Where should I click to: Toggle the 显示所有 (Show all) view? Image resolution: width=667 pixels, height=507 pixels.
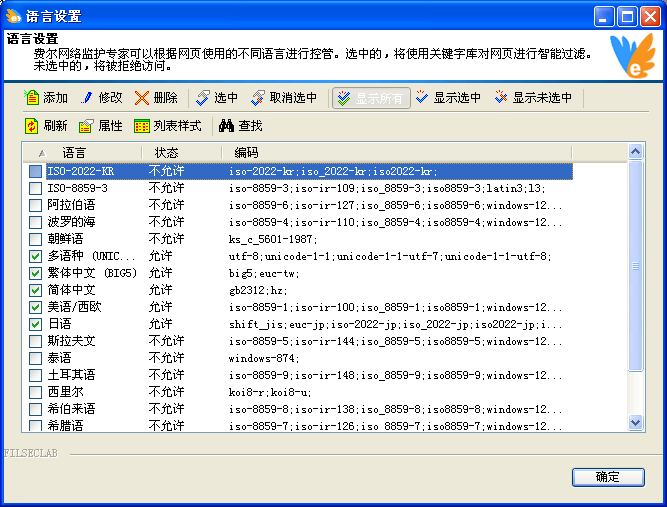(370, 98)
